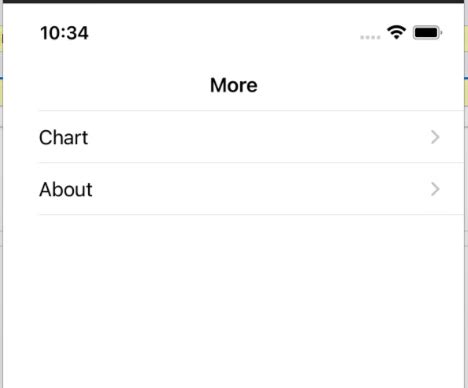This screenshot has width=468, height=388.
Task: Open Chart via its chevron arrow
Action: pos(435,137)
